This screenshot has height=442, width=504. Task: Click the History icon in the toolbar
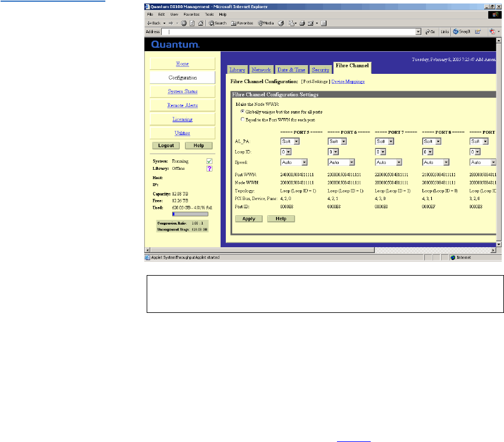click(x=281, y=23)
